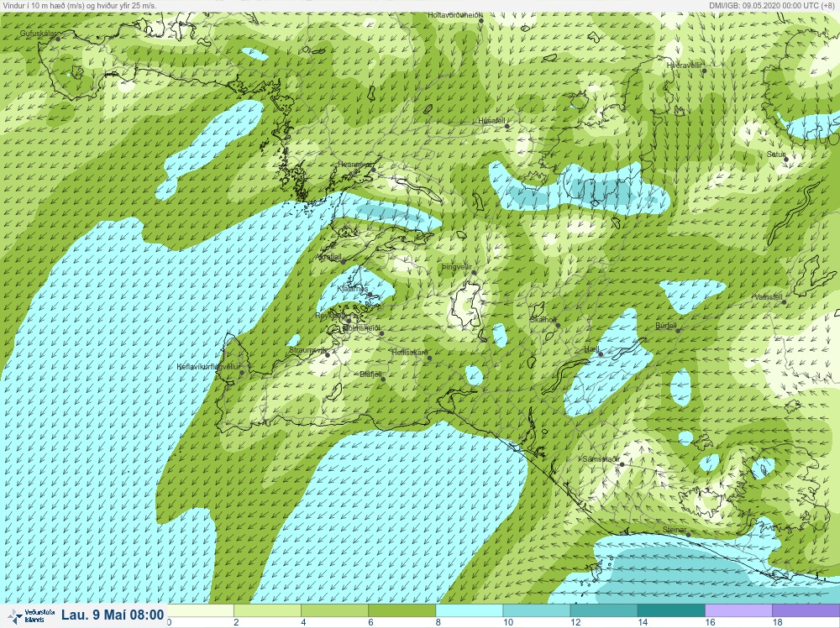Click the Hólmsheiði station marker
Image resolution: width=840 pixels, height=628 pixels.
381,333
